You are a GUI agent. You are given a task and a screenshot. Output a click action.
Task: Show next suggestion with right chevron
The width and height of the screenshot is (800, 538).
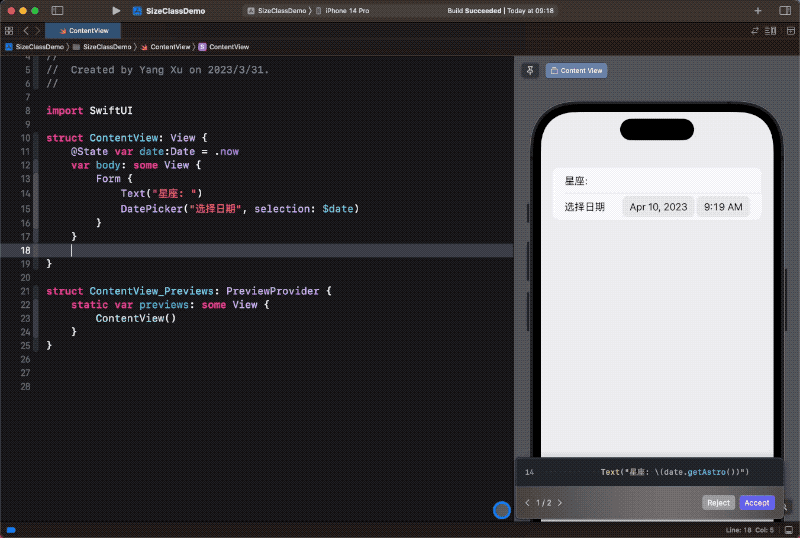click(560, 503)
